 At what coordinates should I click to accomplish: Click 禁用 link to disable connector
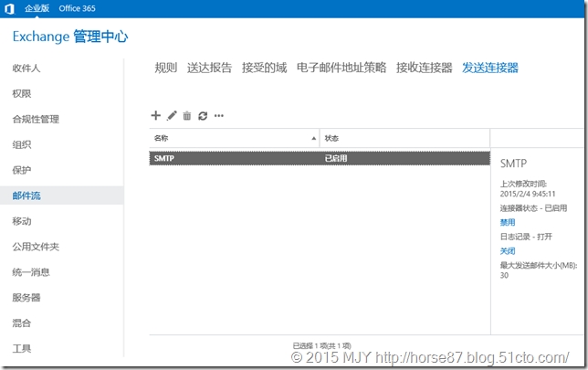point(507,222)
